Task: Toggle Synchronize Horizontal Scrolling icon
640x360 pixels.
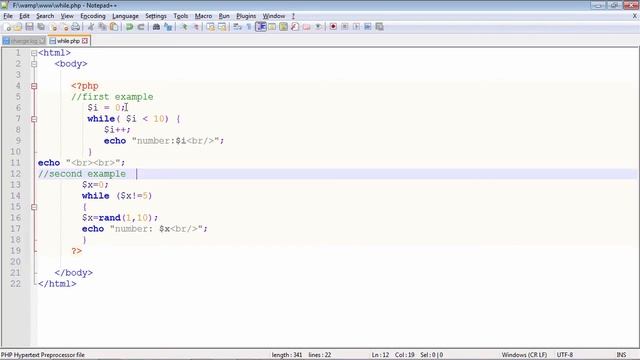Action: click(222, 27)
